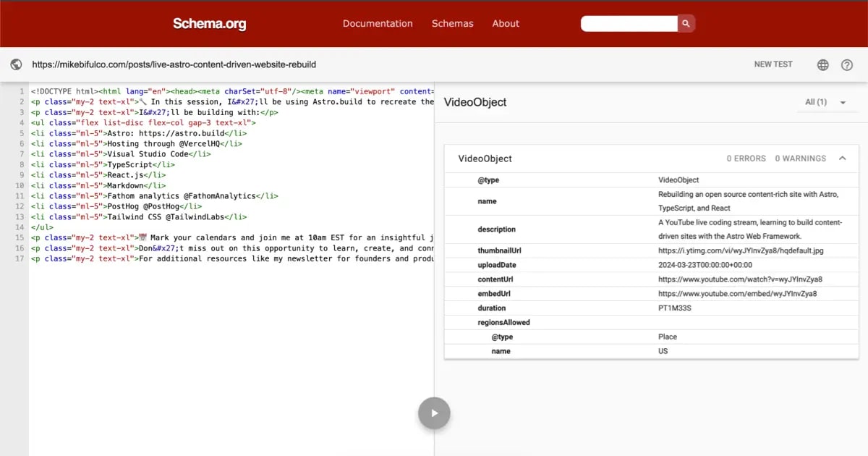Click code line Hosting through @VercelHQ

click(137, 143)
